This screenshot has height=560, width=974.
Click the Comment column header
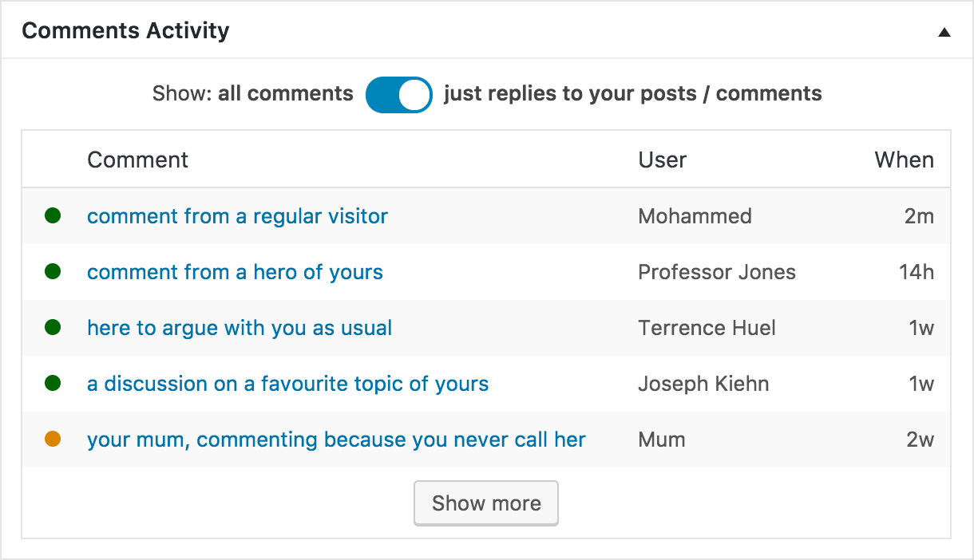pos(137,160)
